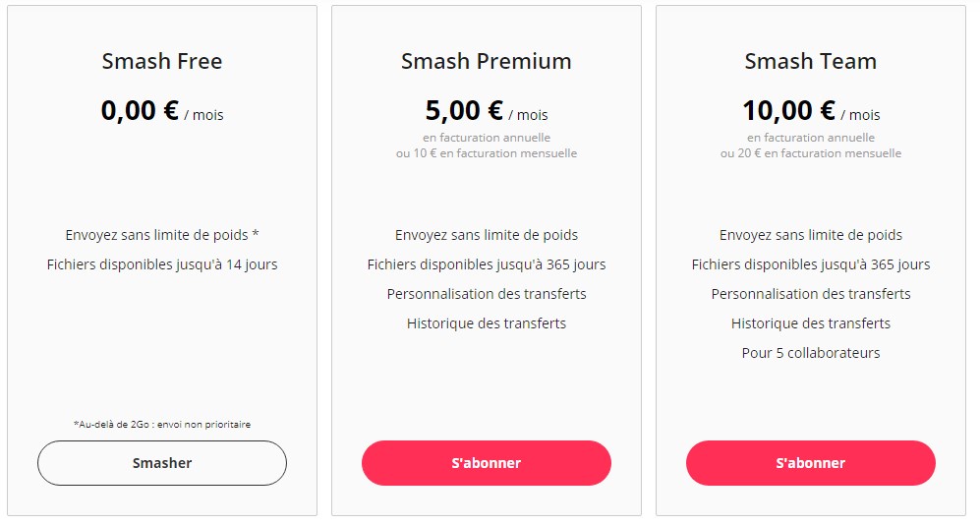The height and width of the screenshot is (526, 980).
Task: Select the Smash Premium plan title
Action: tap(487, 61)
